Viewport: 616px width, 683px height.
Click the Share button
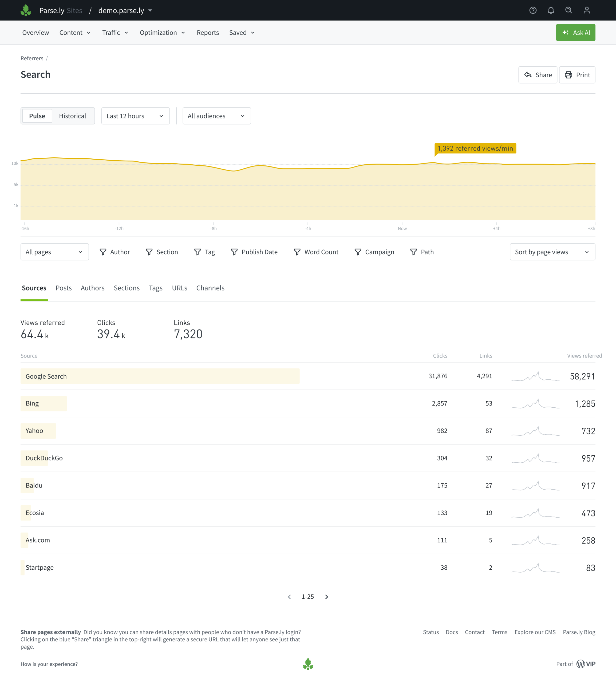click(x=538, y=75)
